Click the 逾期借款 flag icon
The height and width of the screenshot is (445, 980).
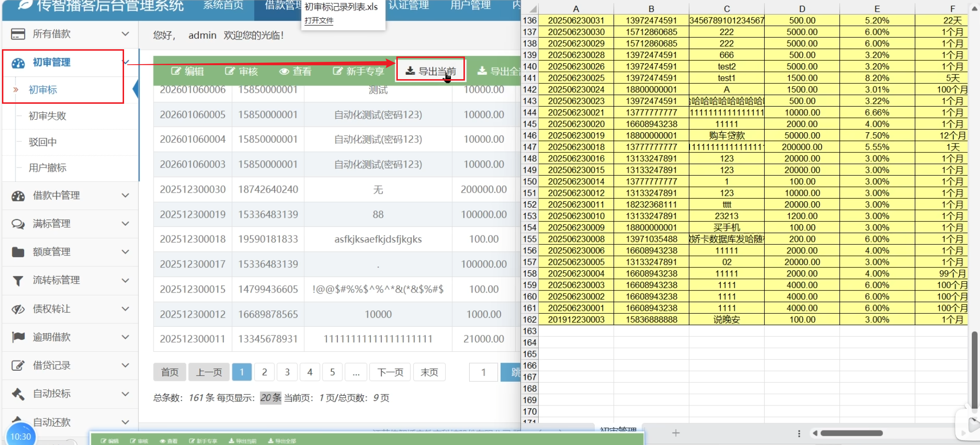[18, 337]
